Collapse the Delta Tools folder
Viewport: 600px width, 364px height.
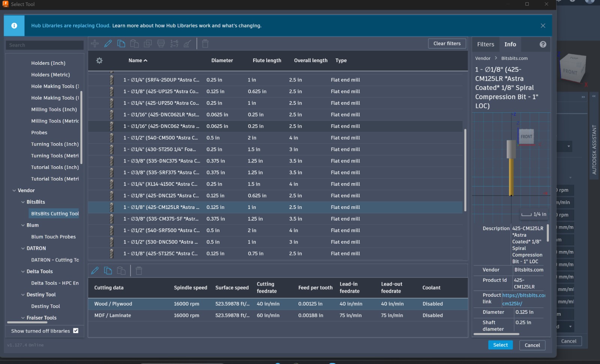(23, 272)
